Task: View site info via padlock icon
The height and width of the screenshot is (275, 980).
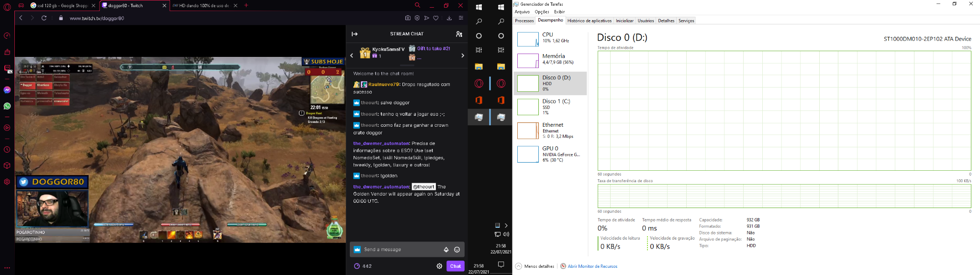Action: point(61,18)
